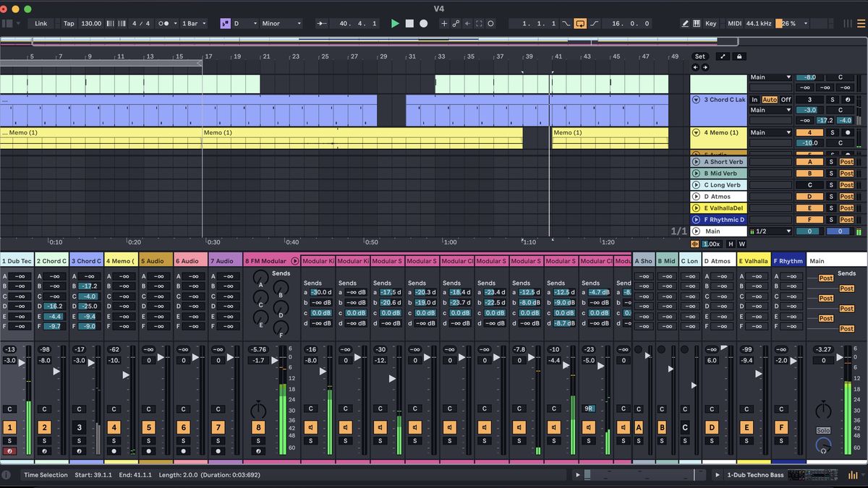
Task: Deactivate track 1 activator button
Action: point(9,427)
